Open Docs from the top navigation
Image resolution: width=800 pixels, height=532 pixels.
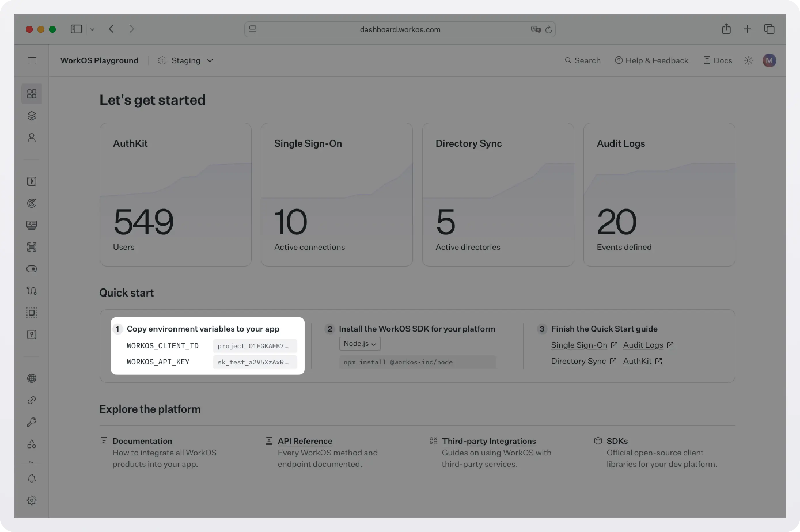click(718, 60)
